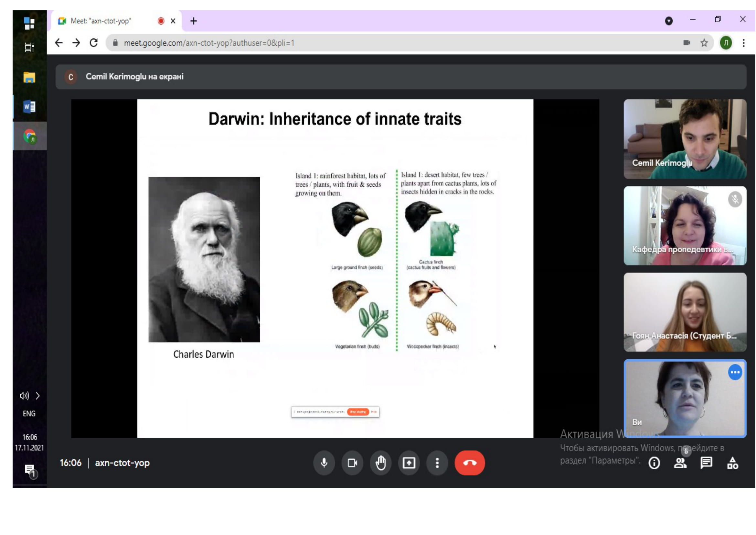The image size is (756, 535).
Task: Open the Activities shapes icon
Action: pos(732,463)
